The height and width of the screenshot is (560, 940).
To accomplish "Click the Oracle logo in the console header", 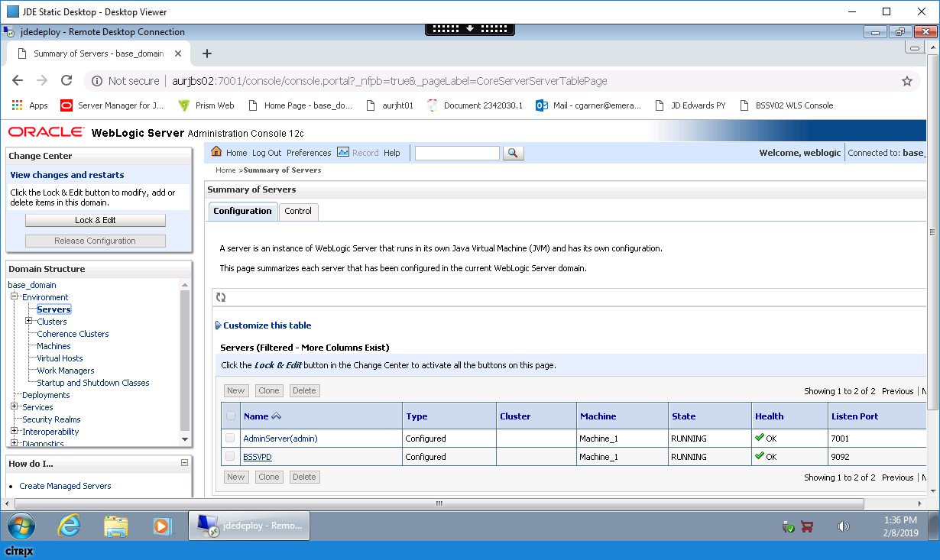I will click(x=47, y=132).
